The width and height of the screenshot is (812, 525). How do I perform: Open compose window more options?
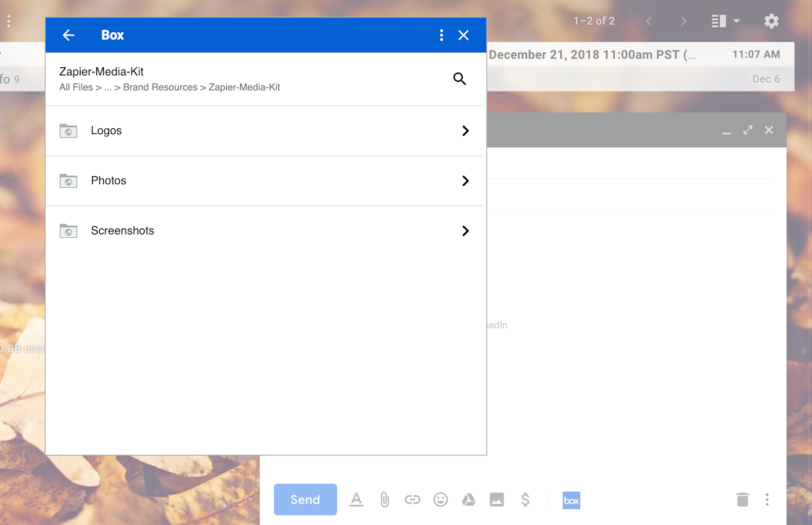point(767,499)
